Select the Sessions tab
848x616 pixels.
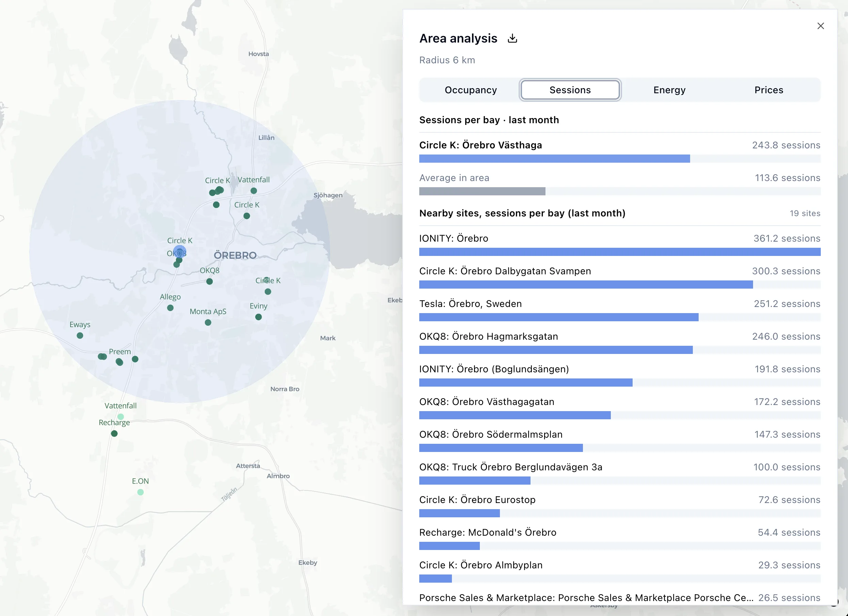(x=570, y=90)
